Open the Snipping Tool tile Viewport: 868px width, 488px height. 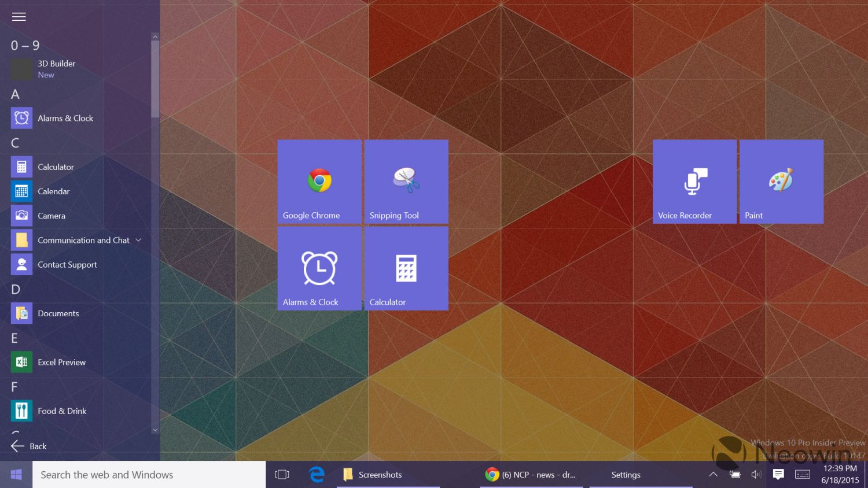tap(406, 182)
